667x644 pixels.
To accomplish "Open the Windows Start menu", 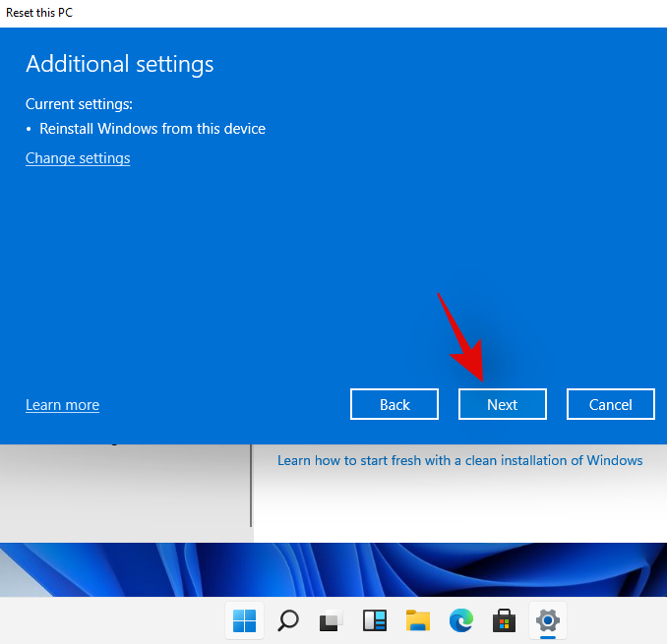I will 245,620.
